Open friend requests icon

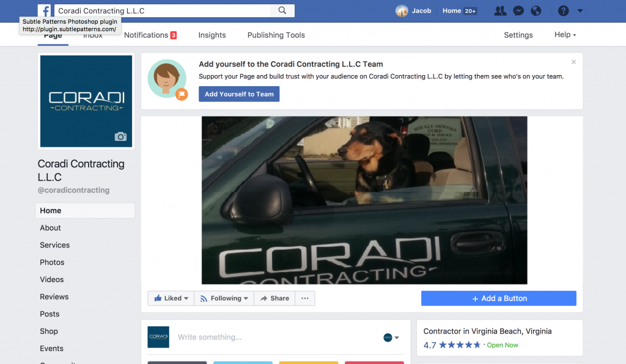click(500, 11)
